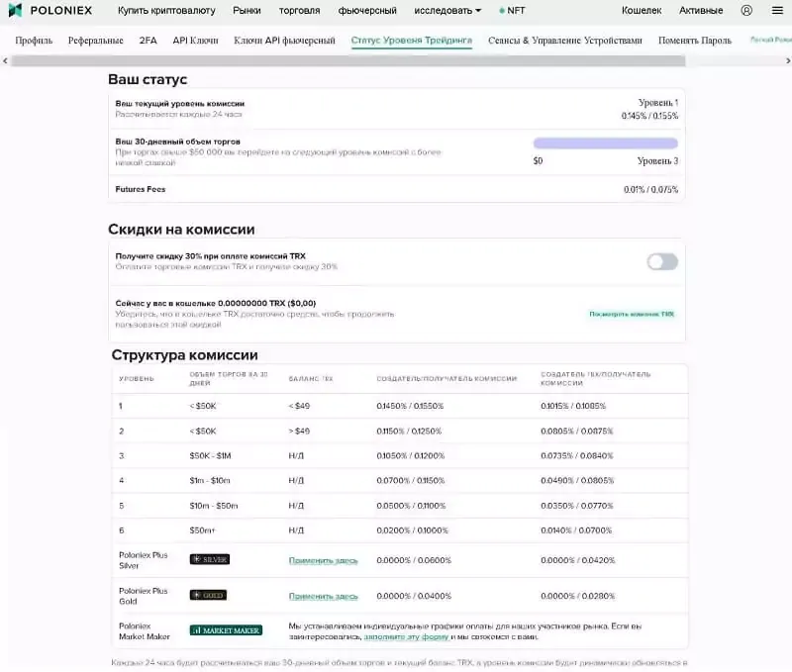This screenshot has width=792, height=672.
Task: Switch to the 2FA tab
Action: [148, 41]
